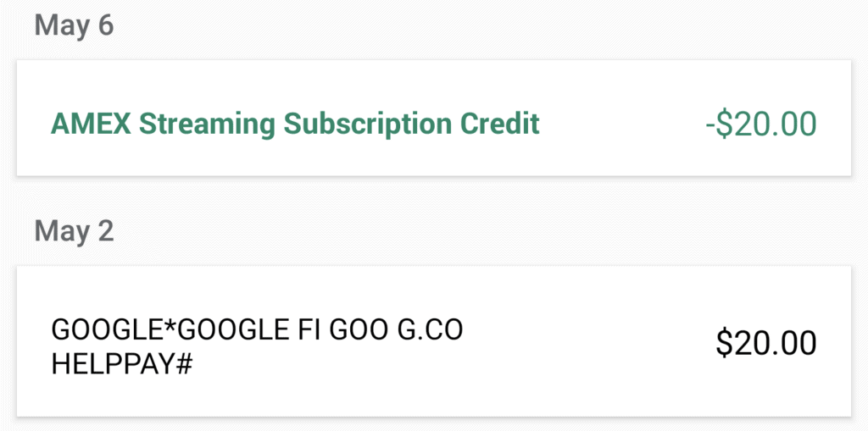This screenshot has height=431, width=868.
Task: Click the dollar sign of the $20.00 charge
Action: [x=726, y=342]
